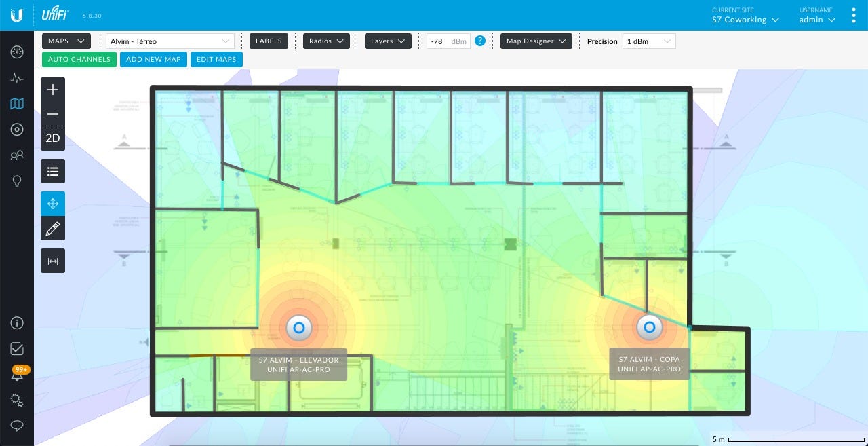Click the AUTO CHANNELS button
Viewport: 868px width, 446px height.
[79, 59]
